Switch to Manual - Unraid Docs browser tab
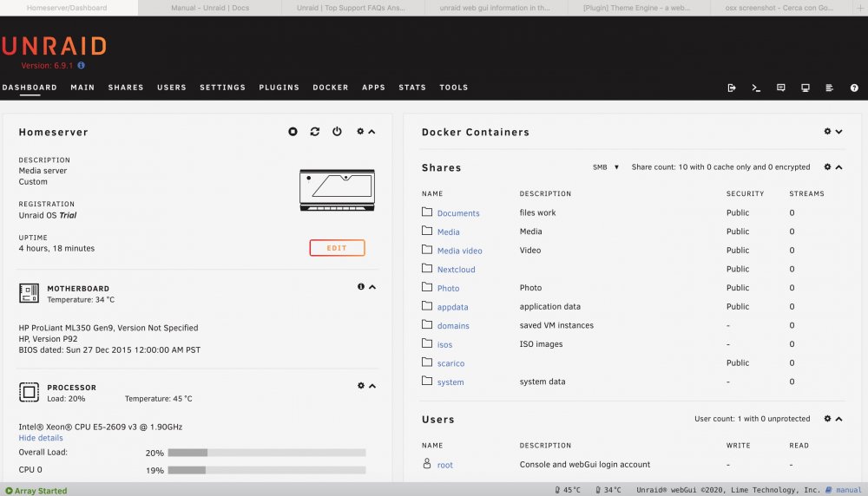The image size is (868, 496). tap(210, 8)
